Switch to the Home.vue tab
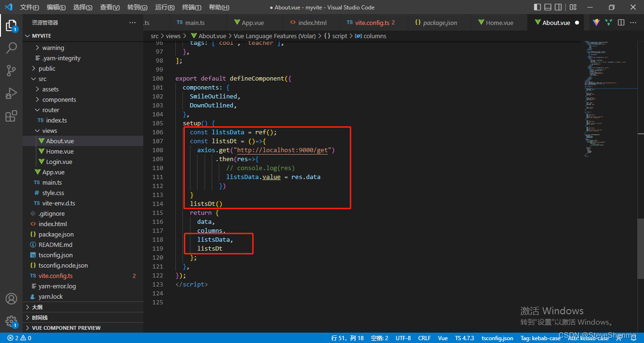 point(499,23)
